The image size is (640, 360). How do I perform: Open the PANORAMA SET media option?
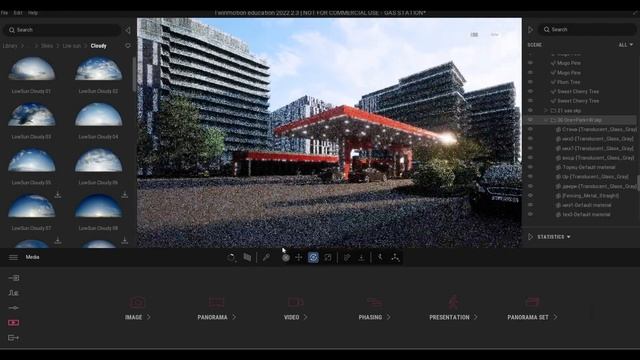[x=532, y=309]
